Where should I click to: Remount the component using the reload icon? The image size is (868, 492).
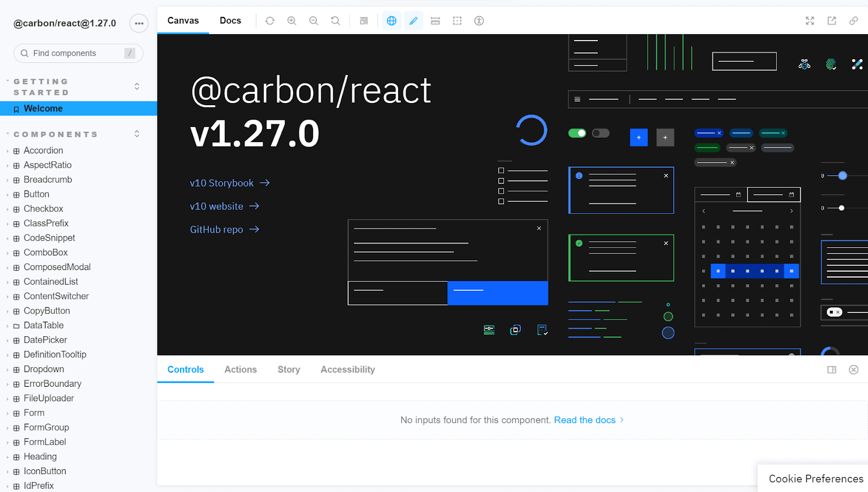tap(270, 21)
